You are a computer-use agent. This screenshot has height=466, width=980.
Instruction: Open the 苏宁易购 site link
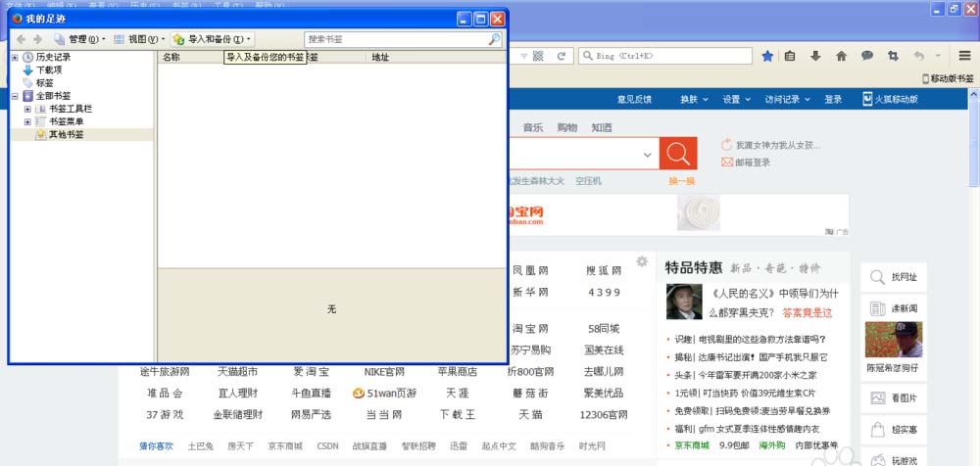[530, 349]
